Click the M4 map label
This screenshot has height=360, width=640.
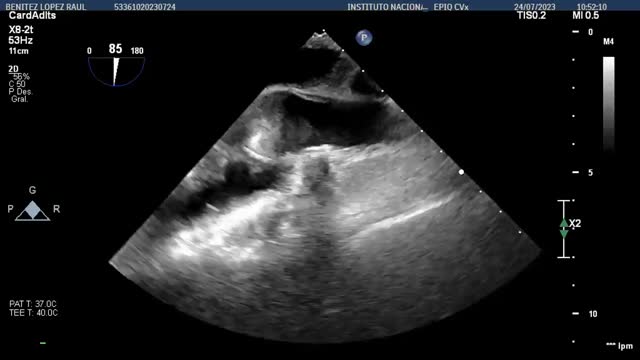[x=609, y=42]
